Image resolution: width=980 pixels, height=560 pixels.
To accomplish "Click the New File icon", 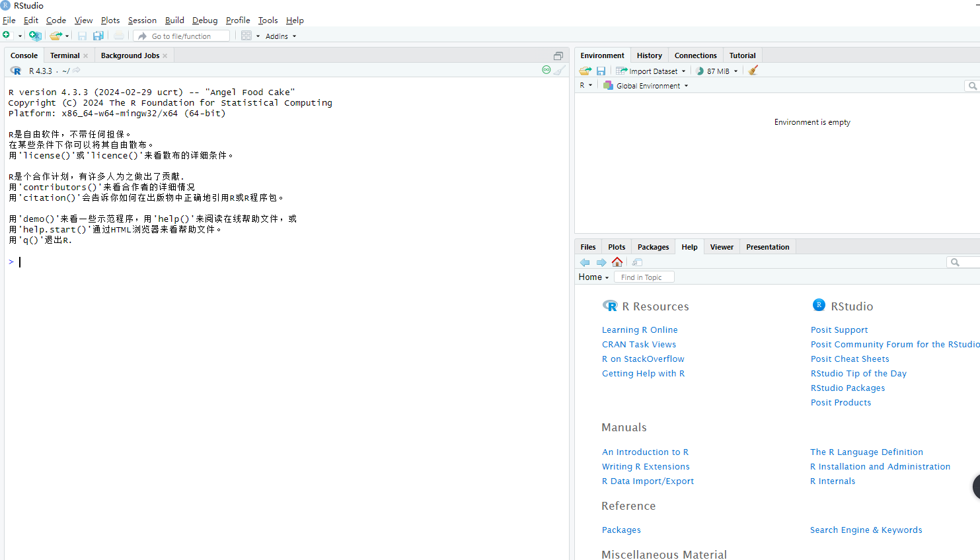I will click(7, 36).
